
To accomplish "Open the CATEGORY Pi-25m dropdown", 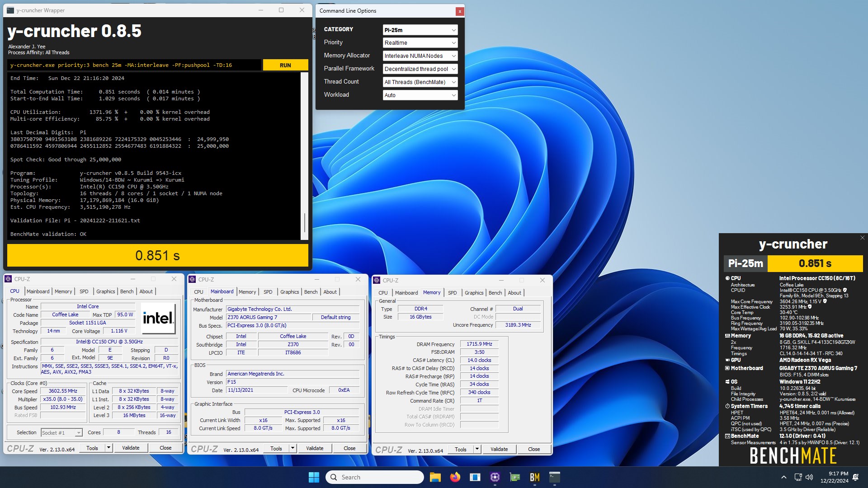I will 420,30.
